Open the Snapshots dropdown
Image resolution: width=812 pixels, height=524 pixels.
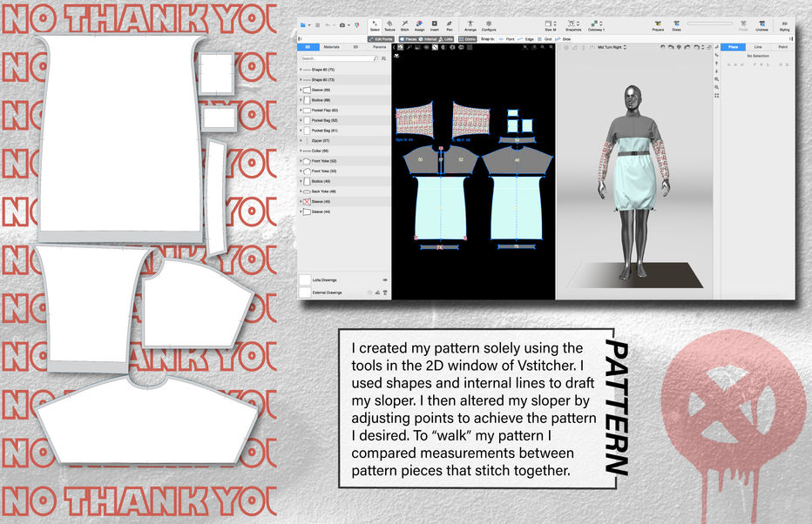point(572,26)
